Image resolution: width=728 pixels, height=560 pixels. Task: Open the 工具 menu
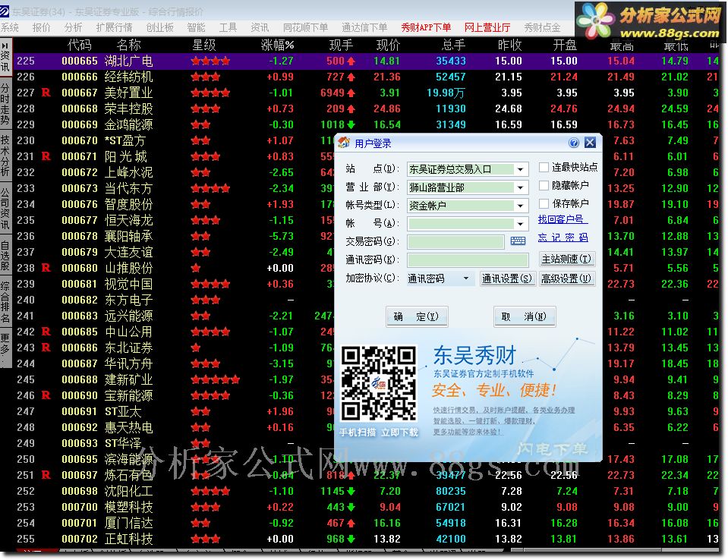coord(228,28)
